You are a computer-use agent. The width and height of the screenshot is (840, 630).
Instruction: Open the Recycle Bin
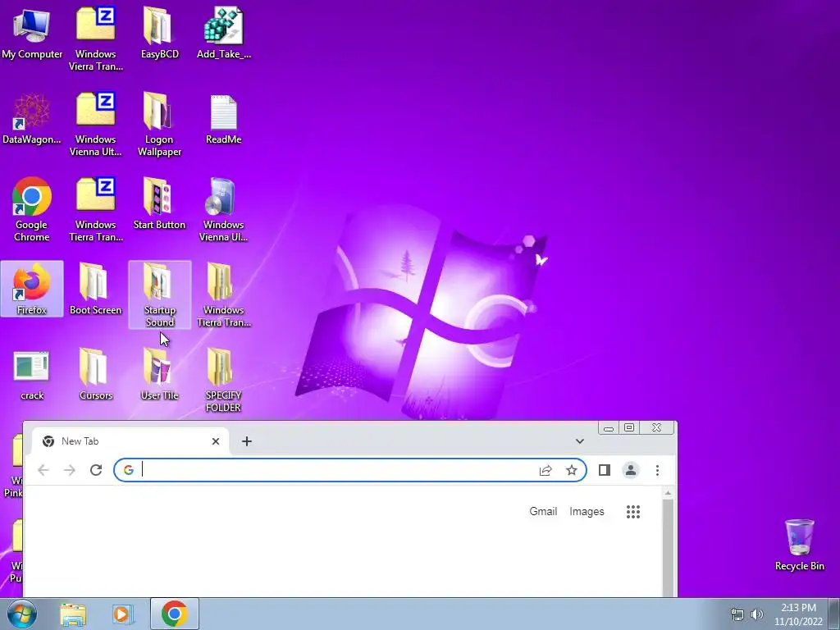799,545
